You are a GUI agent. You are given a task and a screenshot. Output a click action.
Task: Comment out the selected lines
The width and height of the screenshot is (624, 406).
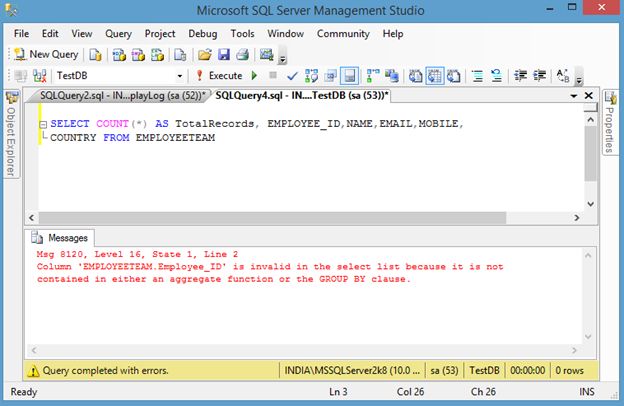477,76
